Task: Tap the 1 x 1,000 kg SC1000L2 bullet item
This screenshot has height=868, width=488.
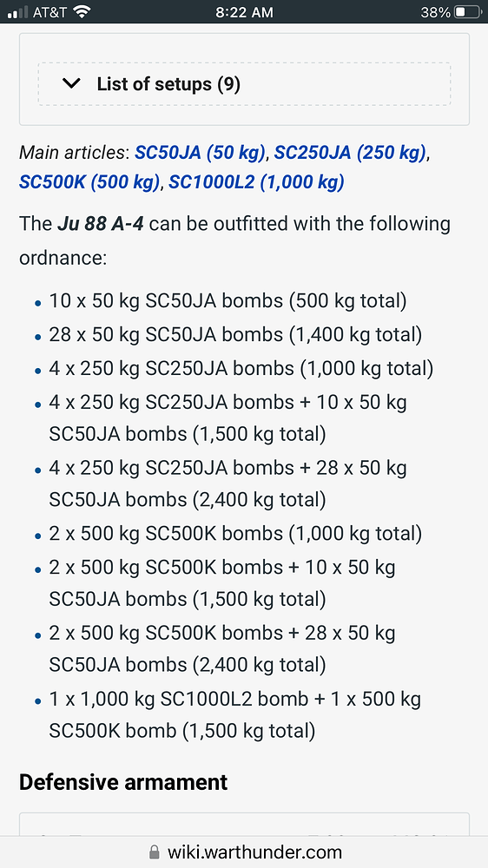Action: pos(234,715)
